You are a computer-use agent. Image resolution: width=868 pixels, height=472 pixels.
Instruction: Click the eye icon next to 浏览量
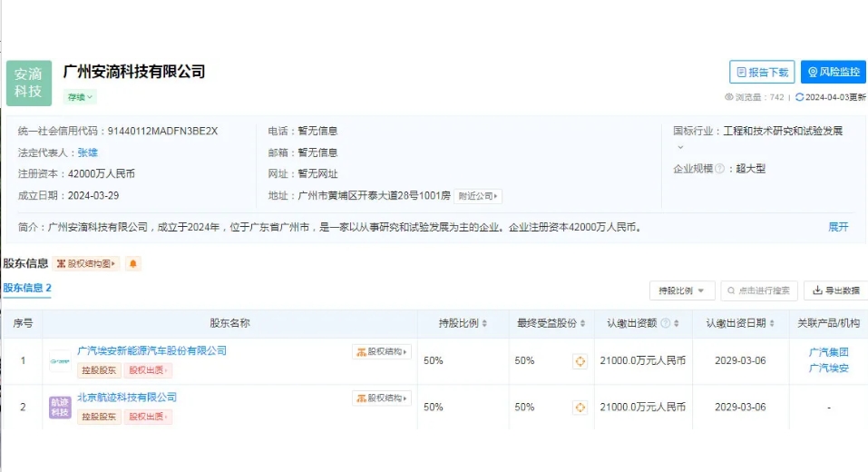pyautogui.click(x=729, y=97)
